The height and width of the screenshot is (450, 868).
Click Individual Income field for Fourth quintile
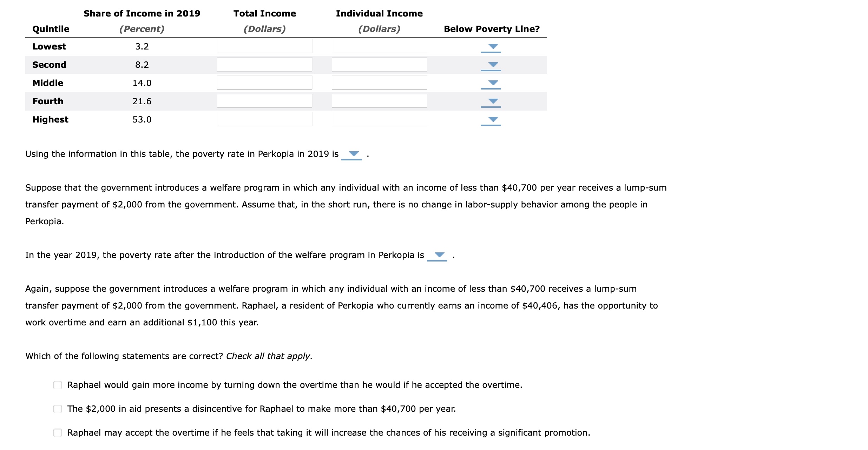tap(380, 101)
